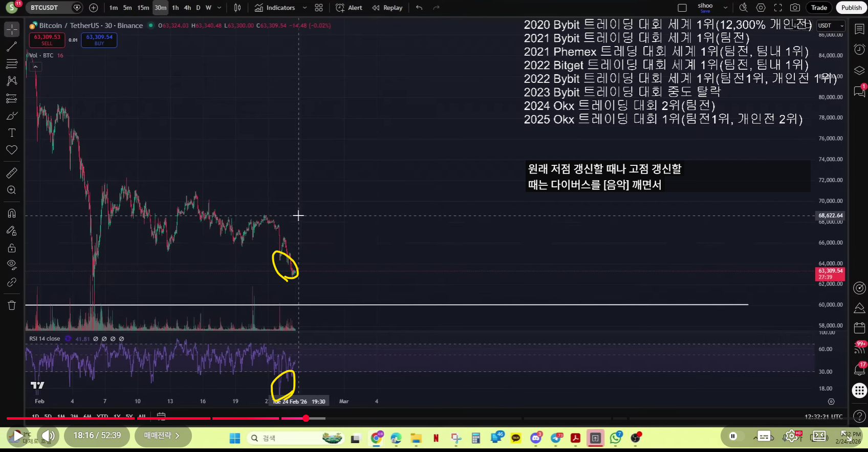This screenshot has width=868, height=452.
Task: Open the watchlist panel icon
Action: (x=859, y=29)
